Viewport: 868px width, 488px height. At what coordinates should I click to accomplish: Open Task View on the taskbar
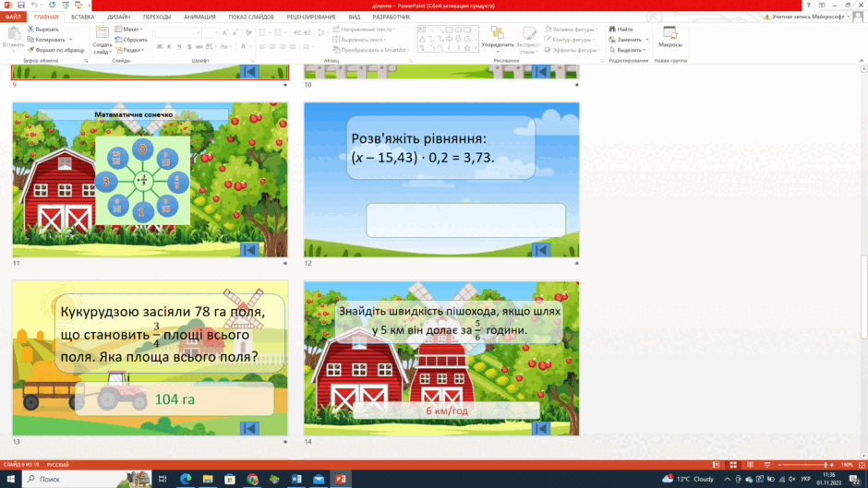coord(163,479)
